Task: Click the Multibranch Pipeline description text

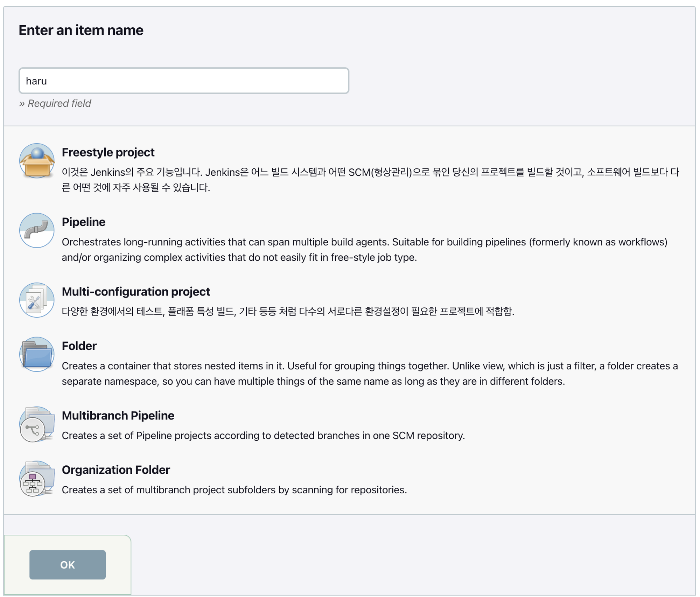Action: (x=263, y=436)
